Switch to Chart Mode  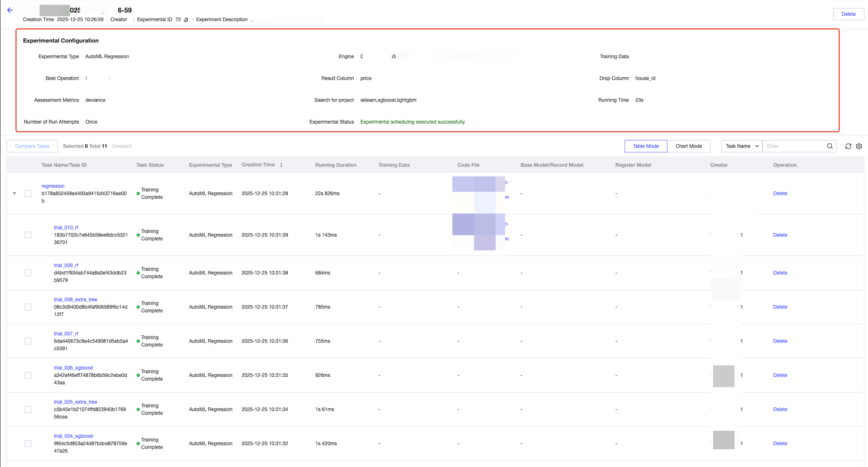688,146
